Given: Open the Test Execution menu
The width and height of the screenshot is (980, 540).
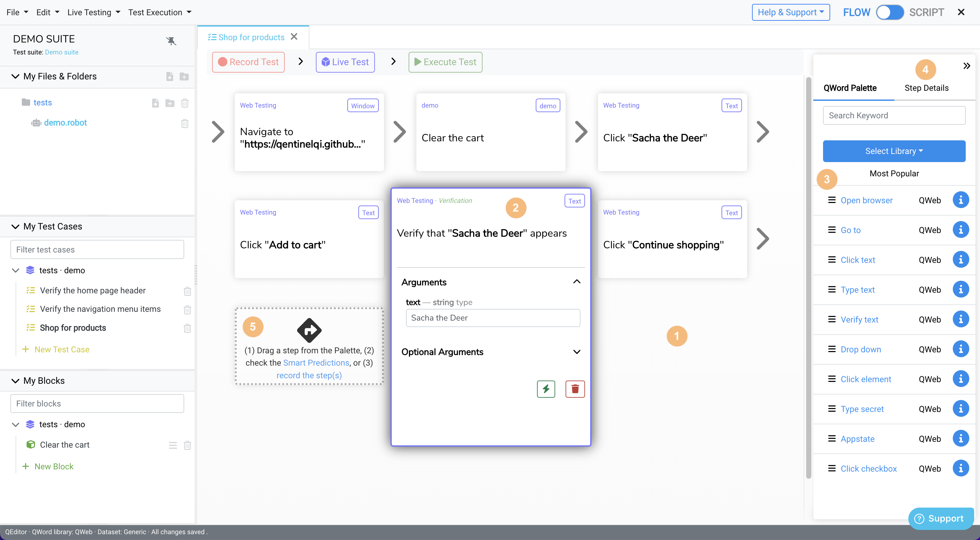Looking at the screenshot, I should pos(160,12).
